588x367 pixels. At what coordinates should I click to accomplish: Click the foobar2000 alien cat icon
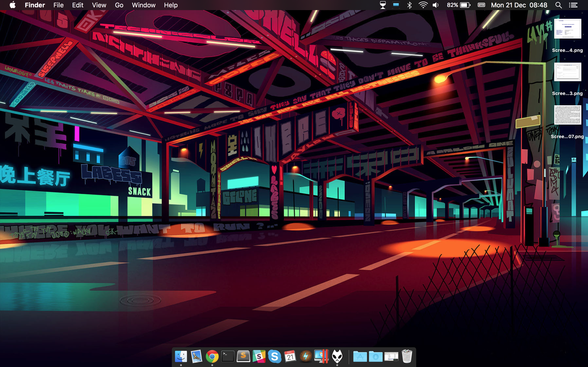click(337, 356)
